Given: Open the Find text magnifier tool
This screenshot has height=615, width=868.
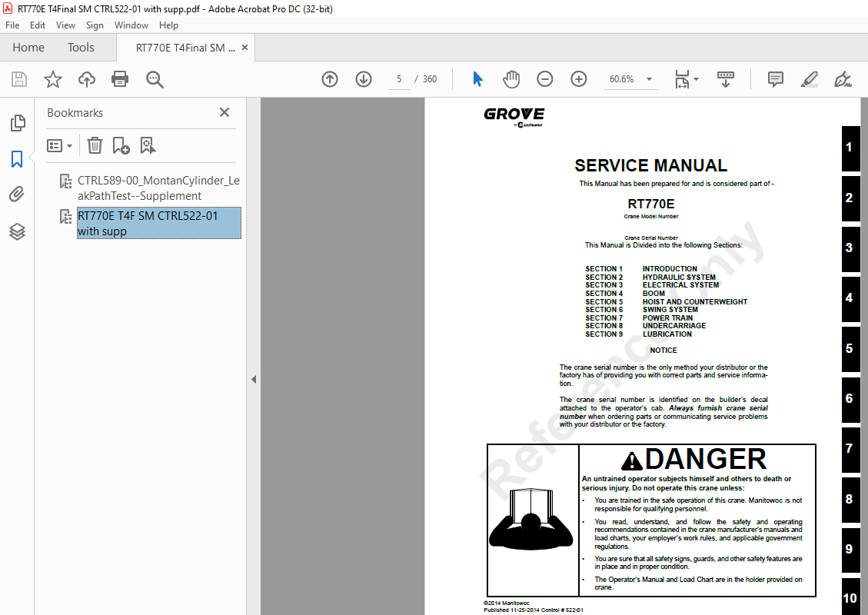Looking at the screenshot, I should [x=155, y=79].
